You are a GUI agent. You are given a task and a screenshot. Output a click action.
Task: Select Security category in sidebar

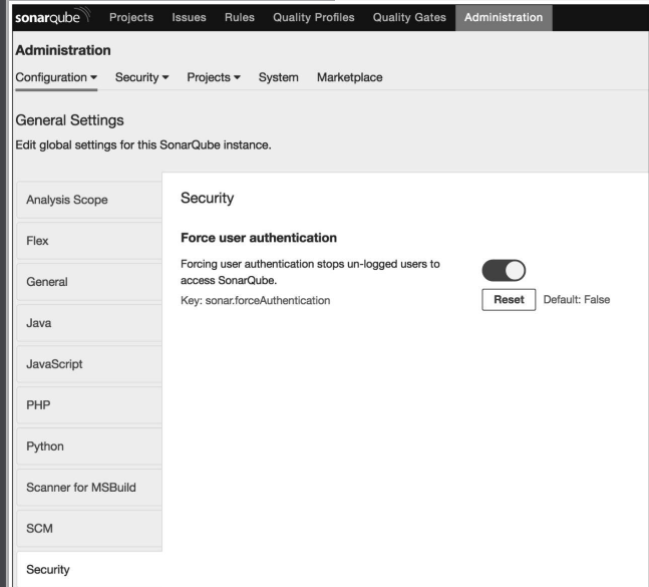pos(89,570)
